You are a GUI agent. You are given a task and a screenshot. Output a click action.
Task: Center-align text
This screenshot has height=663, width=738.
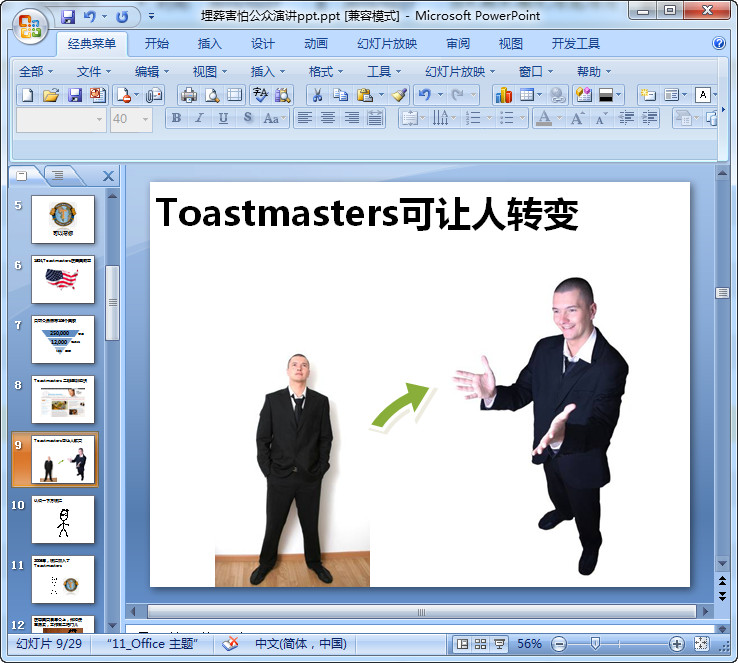(328, 118)
